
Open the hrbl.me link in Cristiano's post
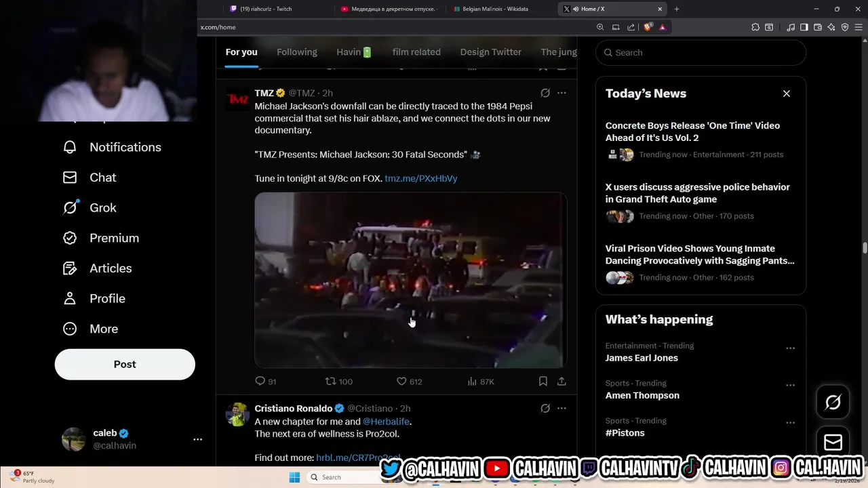[x=358, y=458]
